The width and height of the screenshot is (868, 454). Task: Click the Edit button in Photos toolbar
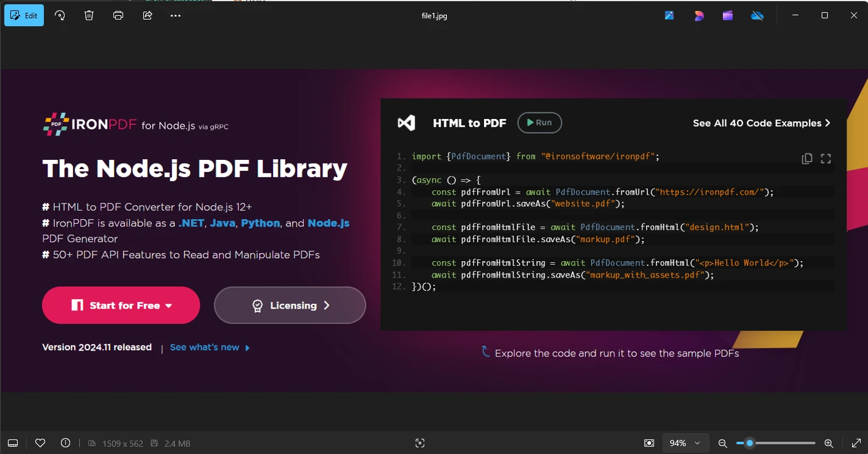(x=24, y=15)
